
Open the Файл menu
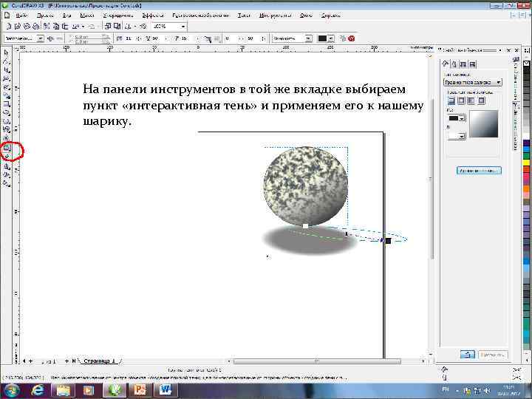pos(21,16)
